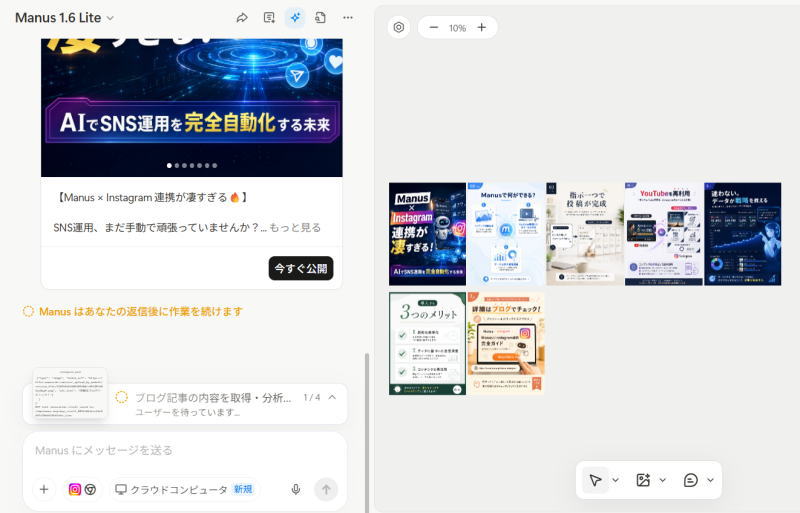Select the YouTubeを再利用 slide thumbnail

coord(664,234)
